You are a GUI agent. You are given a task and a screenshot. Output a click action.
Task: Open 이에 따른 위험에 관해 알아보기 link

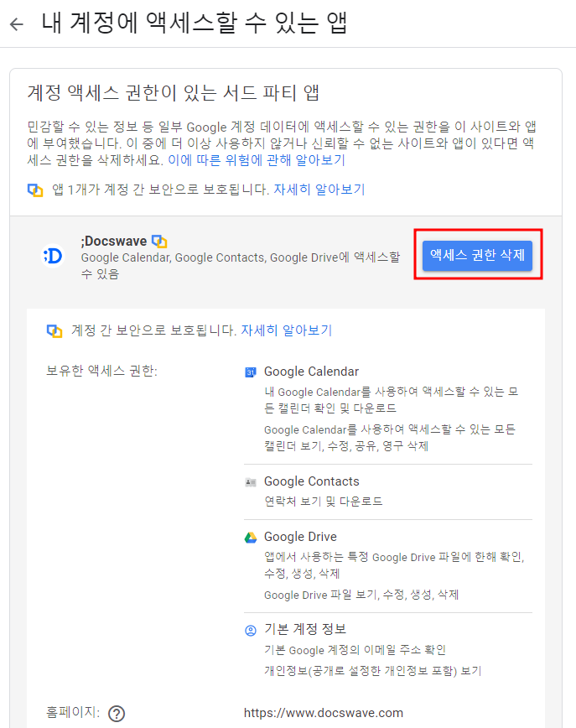point(257,160)
